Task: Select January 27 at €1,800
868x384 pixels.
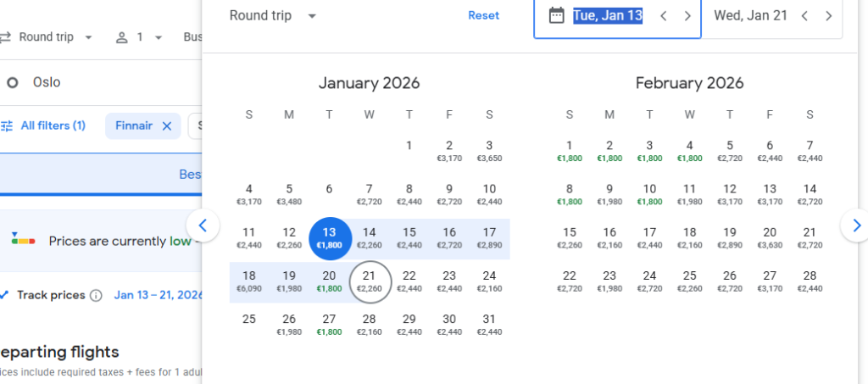Action: pos(330,325)
